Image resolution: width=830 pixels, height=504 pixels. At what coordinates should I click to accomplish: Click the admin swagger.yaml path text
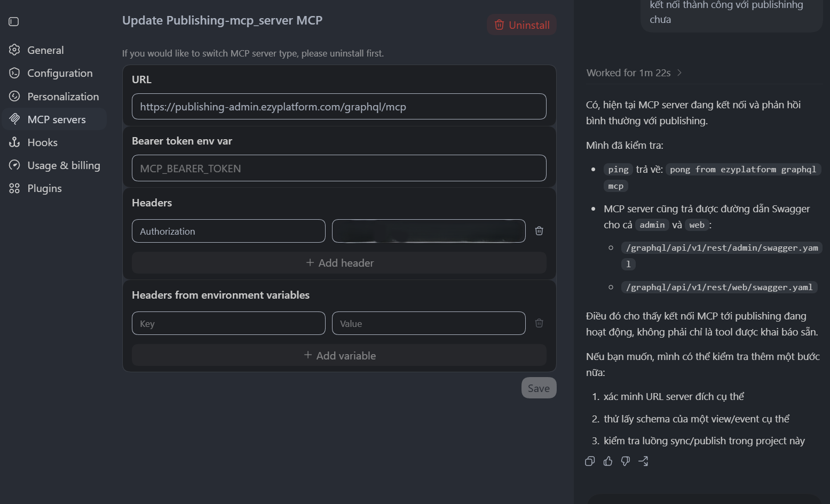(x=722, y=256)
